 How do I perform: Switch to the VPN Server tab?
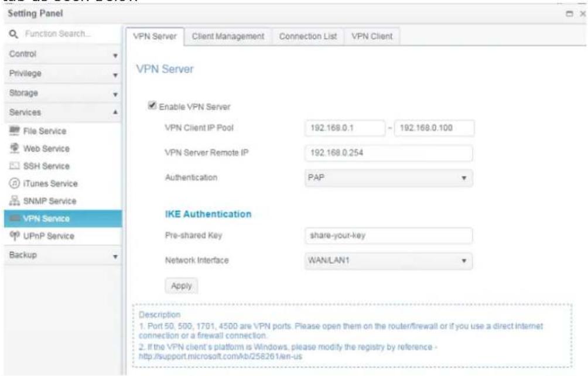[x=155, y=36]
